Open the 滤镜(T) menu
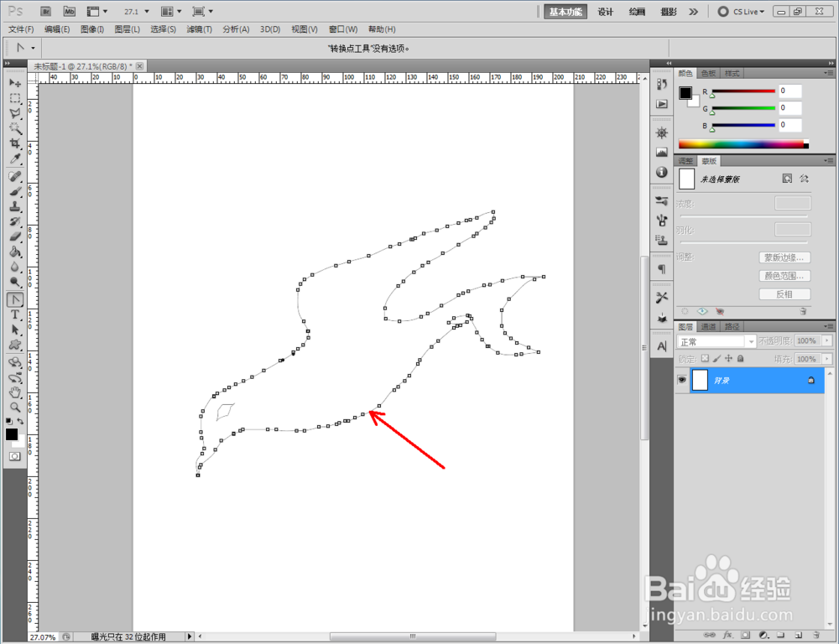This screenshot has height=644, width=839. 199,29
